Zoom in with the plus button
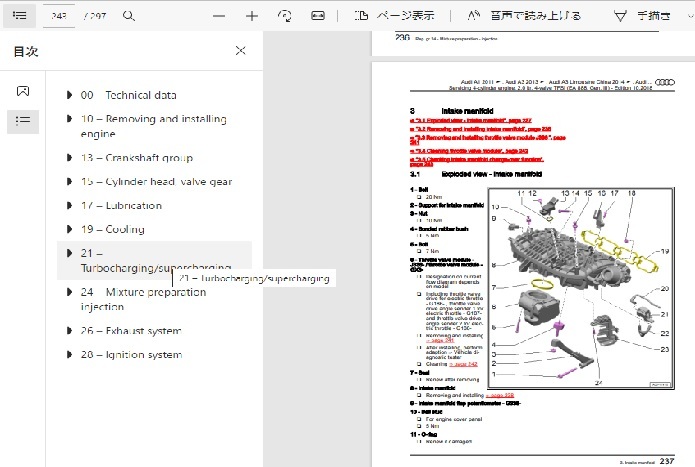 point(252,16)
